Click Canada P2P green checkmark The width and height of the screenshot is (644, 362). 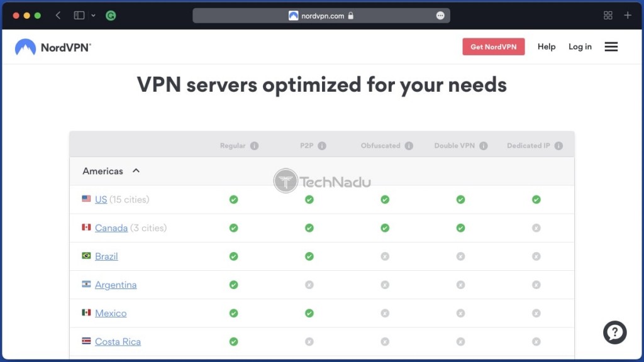pos(309,228)
